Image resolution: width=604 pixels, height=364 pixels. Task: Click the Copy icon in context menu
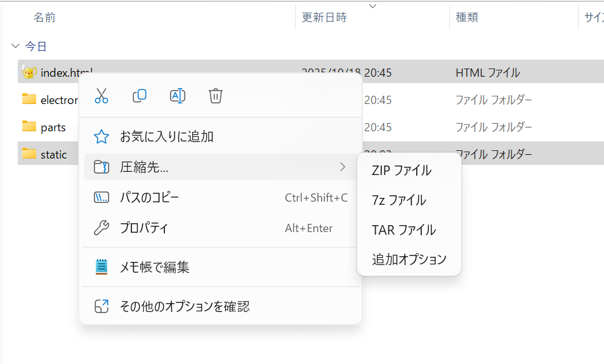pyautogui.click(x=140, y=96)
